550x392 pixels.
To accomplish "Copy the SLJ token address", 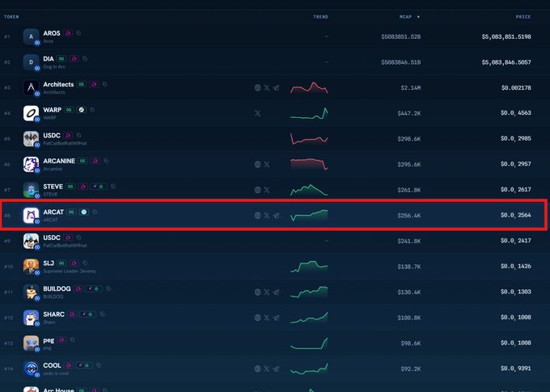I will click(85, 263).
